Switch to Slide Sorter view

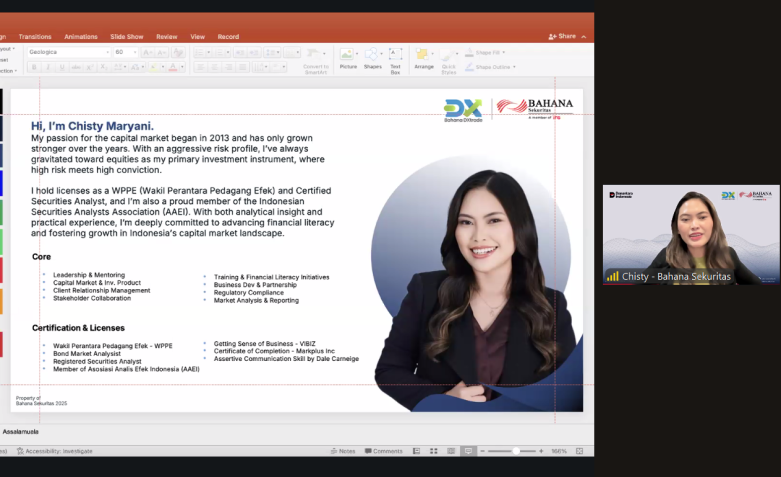pos(434,451)
